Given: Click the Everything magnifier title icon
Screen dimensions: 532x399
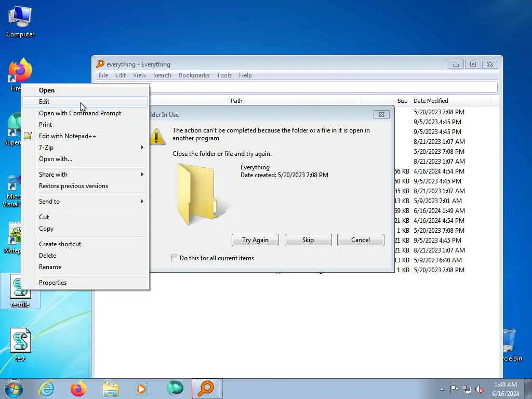Looking at the screenshot, I should pos(100,64).
